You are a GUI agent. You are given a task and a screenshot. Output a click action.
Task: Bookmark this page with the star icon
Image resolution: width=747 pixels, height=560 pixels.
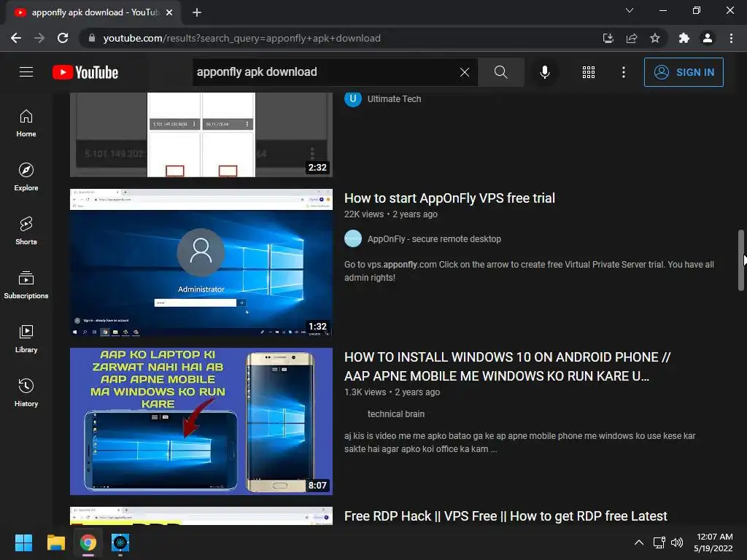655,38
